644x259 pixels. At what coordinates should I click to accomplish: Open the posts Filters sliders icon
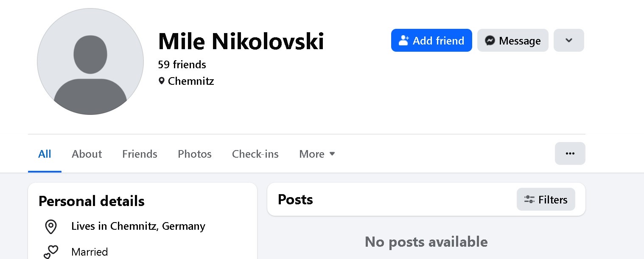[529, 200]
